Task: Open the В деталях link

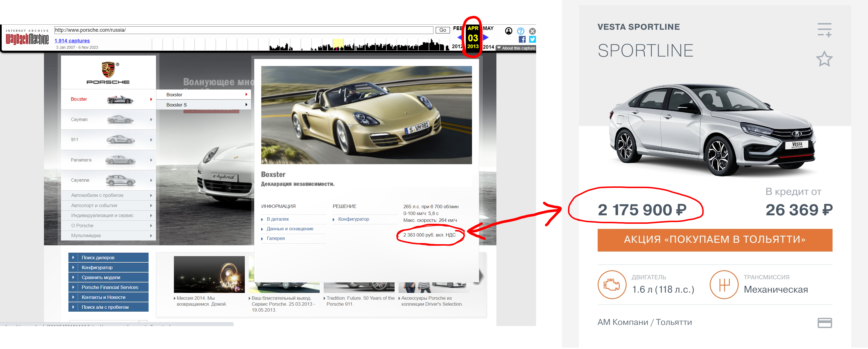Action: pyautogui.click(x=278, y=219)
